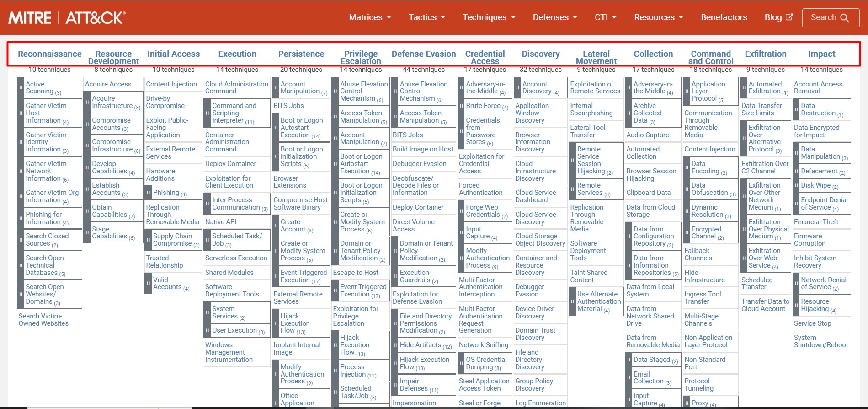
Task: Expand the Valid Accounts sub-techniques handle
Action: coord(149,284)
